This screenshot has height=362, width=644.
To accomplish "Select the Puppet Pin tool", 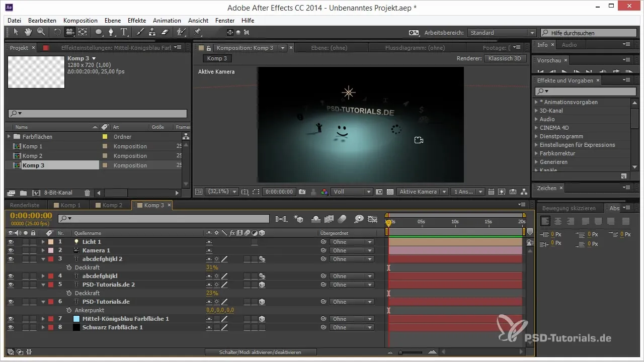I will (x=197, y=32).
